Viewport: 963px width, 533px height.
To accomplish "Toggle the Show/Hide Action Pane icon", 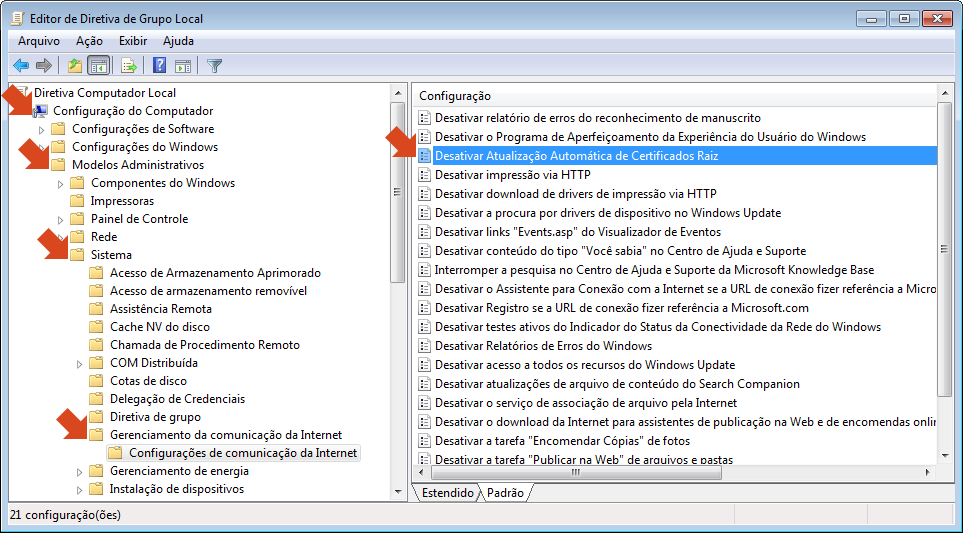I will pos(183,66).
